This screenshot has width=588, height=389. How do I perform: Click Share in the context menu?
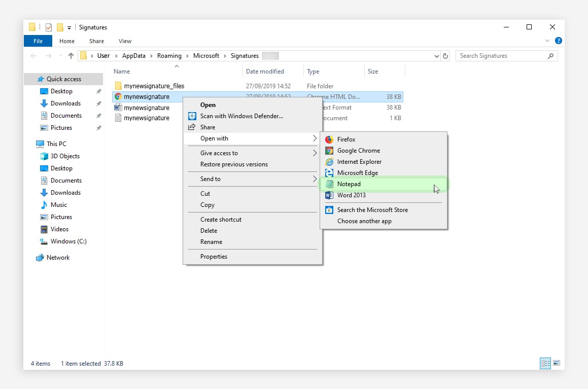tap(252, 127)
